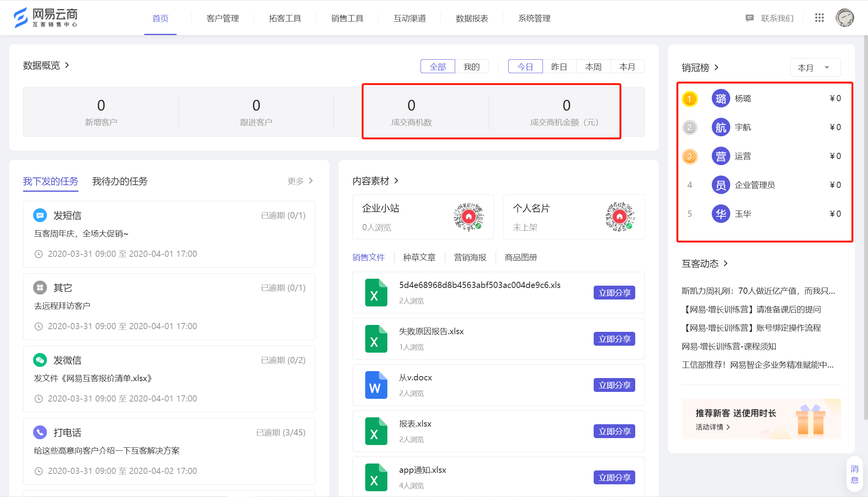The height and width of the screenshot is (497, 868).
Task: Open the 互动渠道 menu
Action: click(410, 18)
